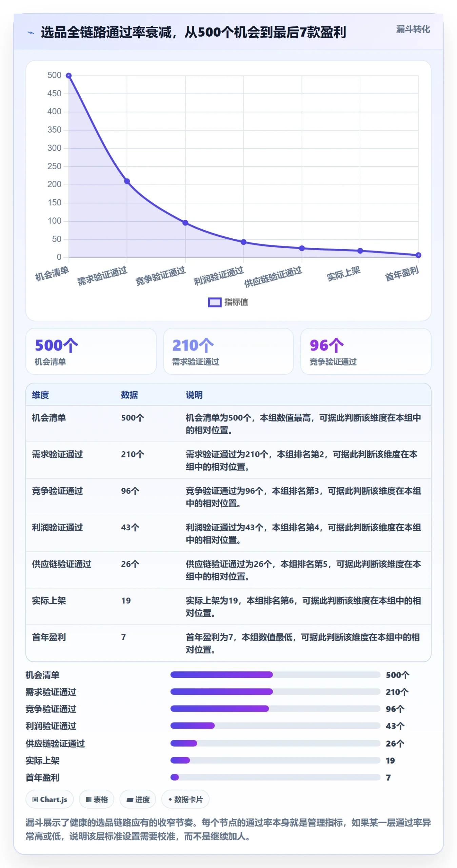
Task: Click the 首年盈利 x-axis label
Action: (x=402, y=274)
